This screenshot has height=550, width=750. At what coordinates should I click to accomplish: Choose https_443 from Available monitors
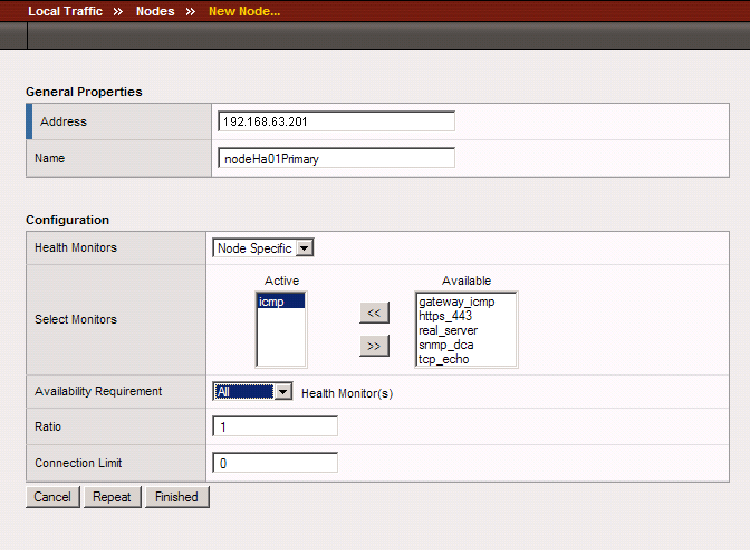pos(446,316)
